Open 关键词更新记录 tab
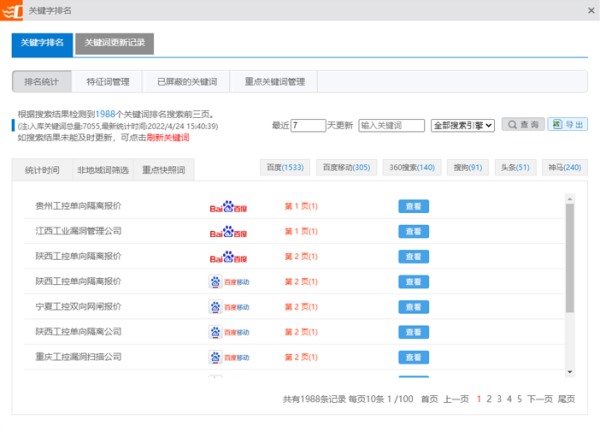The image size is (600, 432). click(114, 44)
